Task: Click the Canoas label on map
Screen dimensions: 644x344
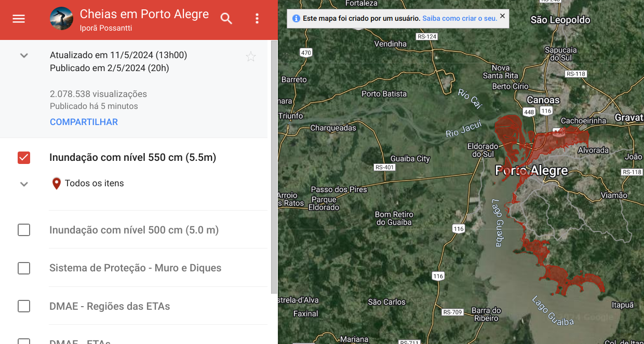Action: pos(543,100)
